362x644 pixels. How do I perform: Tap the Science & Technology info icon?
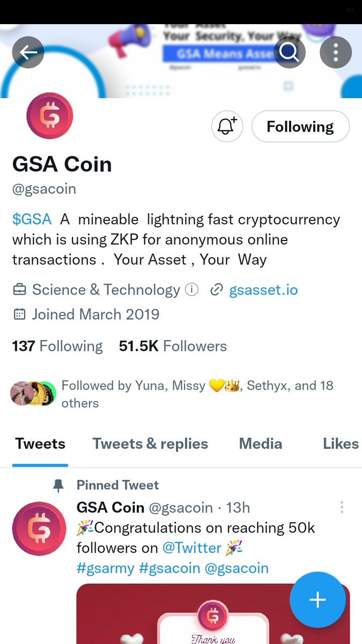(x=191, y=290)
